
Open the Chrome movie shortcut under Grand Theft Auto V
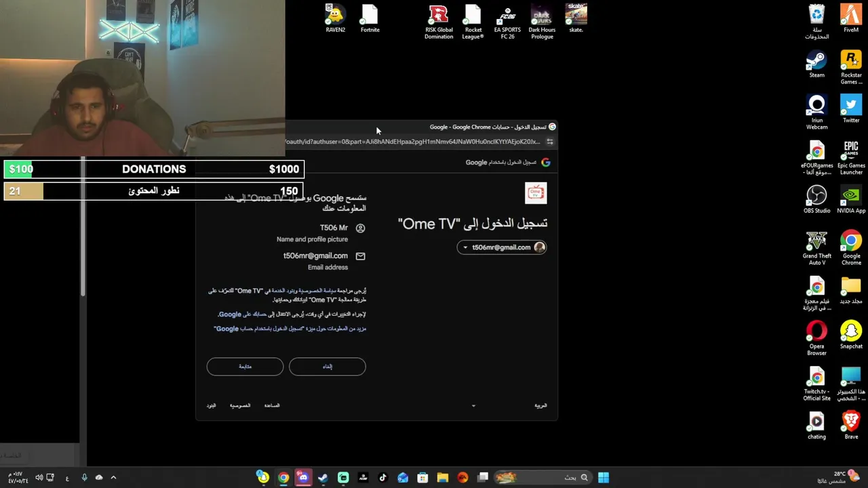click(x=816, y=293)
